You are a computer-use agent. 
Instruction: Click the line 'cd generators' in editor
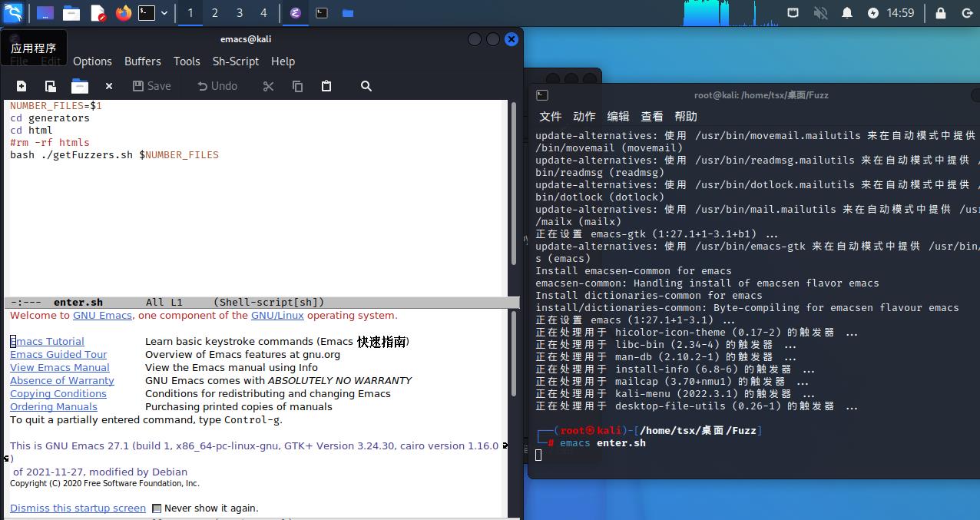[50, 118]
